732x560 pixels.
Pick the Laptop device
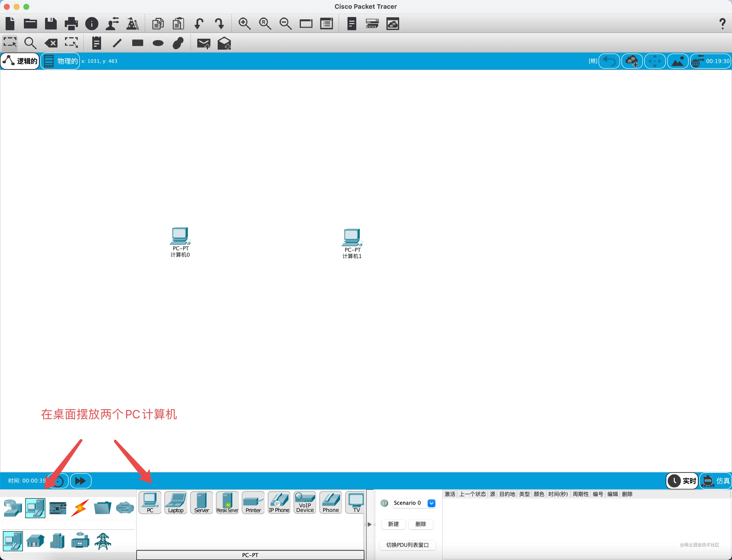point(176,502)
